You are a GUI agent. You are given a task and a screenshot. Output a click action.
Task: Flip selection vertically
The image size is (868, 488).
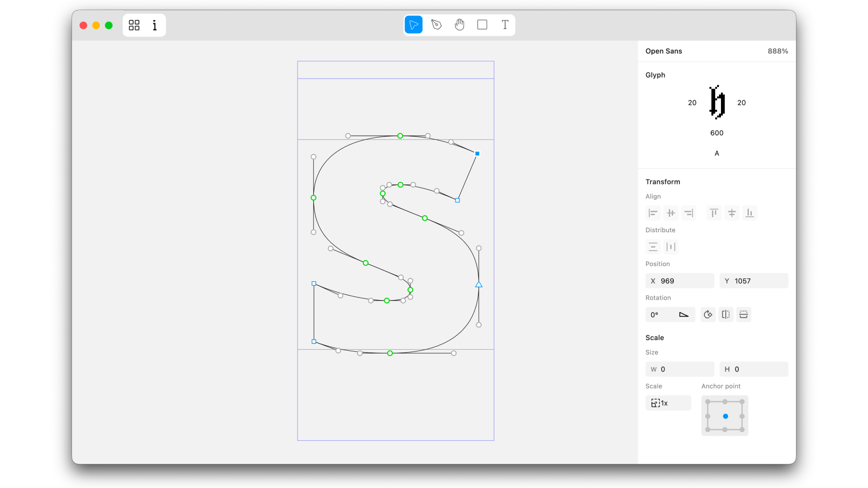point(744,315)
